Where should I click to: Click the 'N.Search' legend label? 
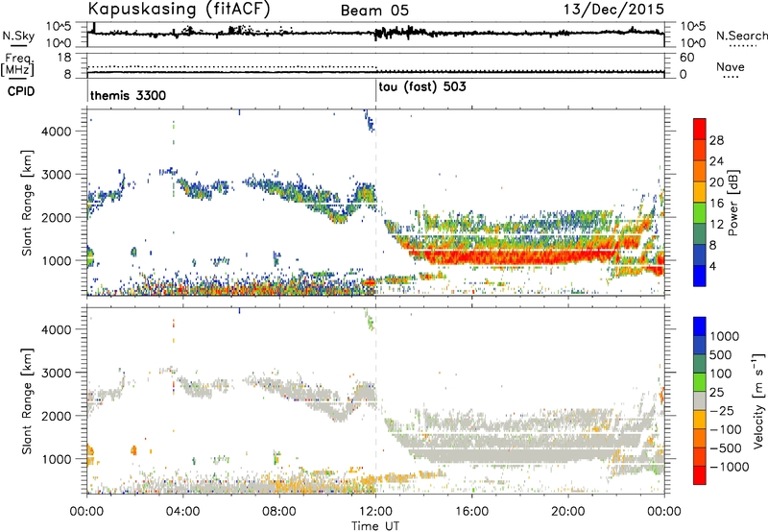tap(741, 36)
